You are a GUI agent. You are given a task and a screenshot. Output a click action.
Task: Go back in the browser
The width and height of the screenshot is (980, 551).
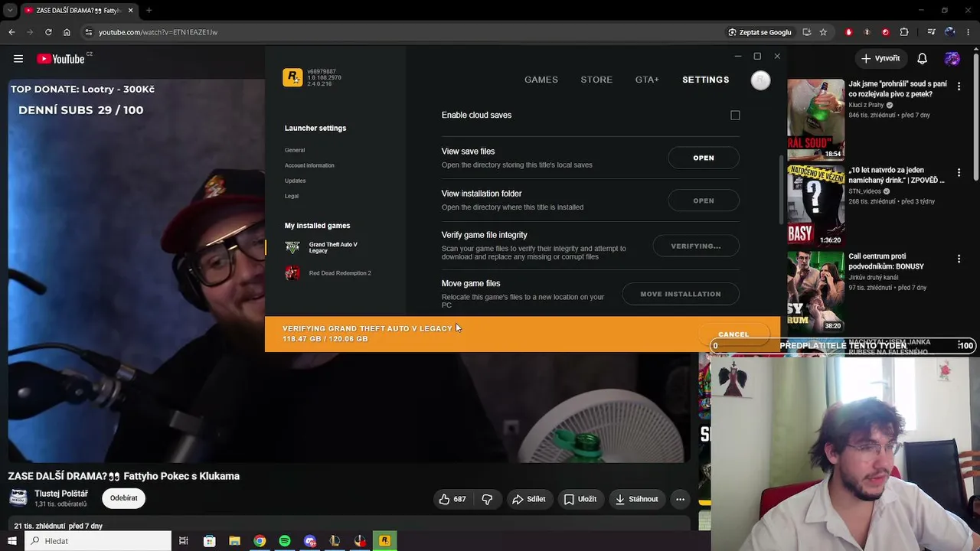pos(11,32)
